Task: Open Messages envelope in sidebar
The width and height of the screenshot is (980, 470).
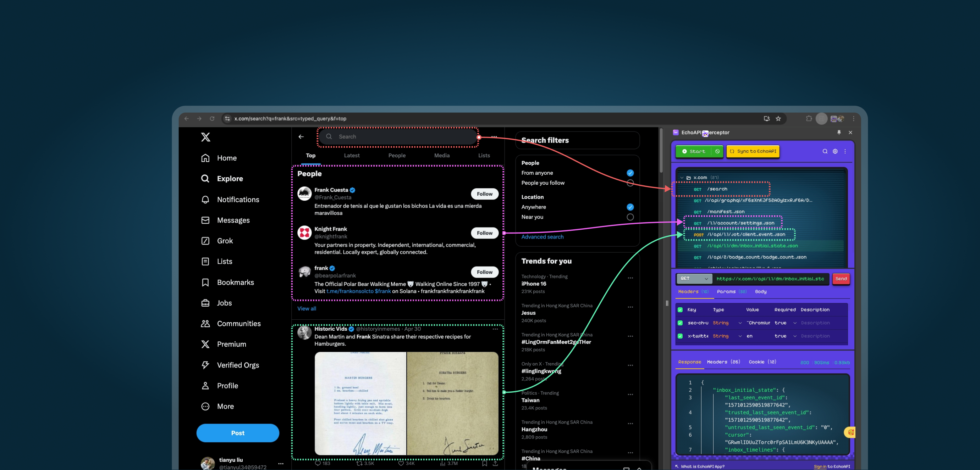Action: coord(225,220)
